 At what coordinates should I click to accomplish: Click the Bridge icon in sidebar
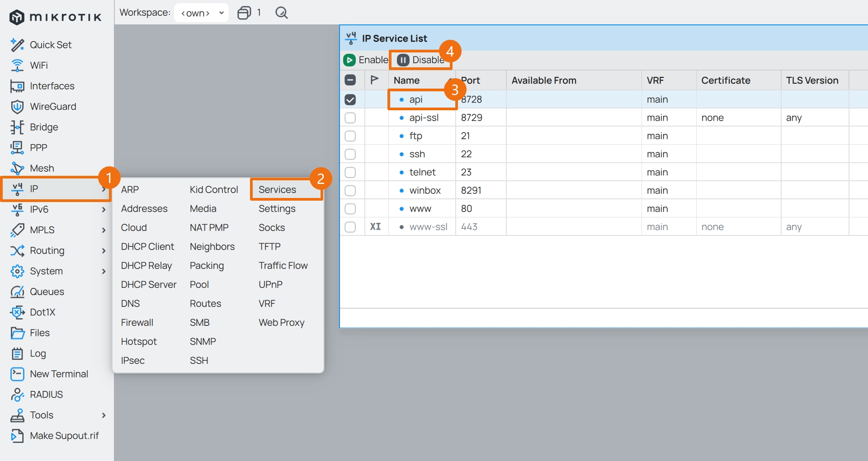click(17, 127)
